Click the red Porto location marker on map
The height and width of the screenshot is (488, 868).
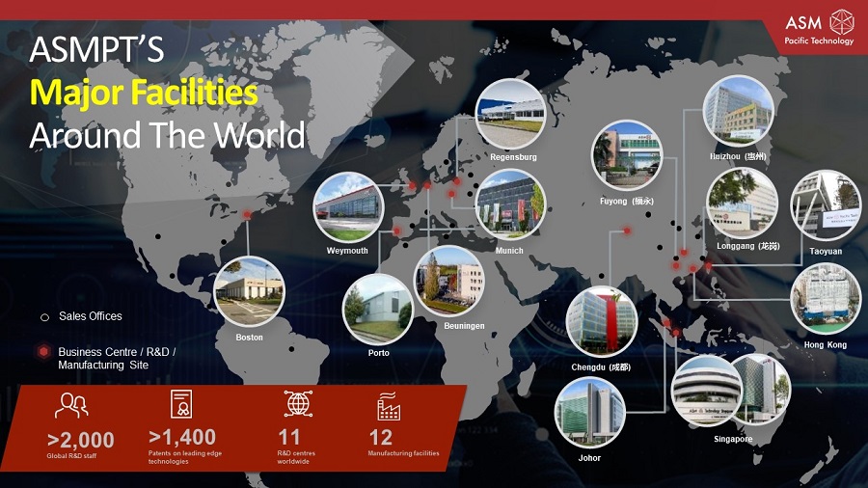tap(396, 230)
